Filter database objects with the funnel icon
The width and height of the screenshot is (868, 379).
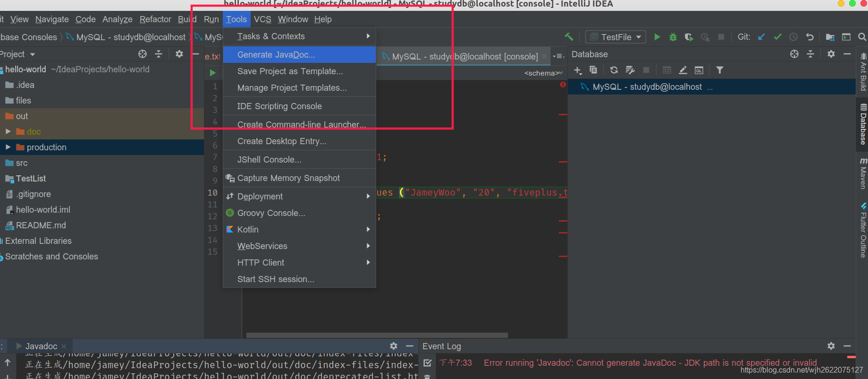pos(720,70)
